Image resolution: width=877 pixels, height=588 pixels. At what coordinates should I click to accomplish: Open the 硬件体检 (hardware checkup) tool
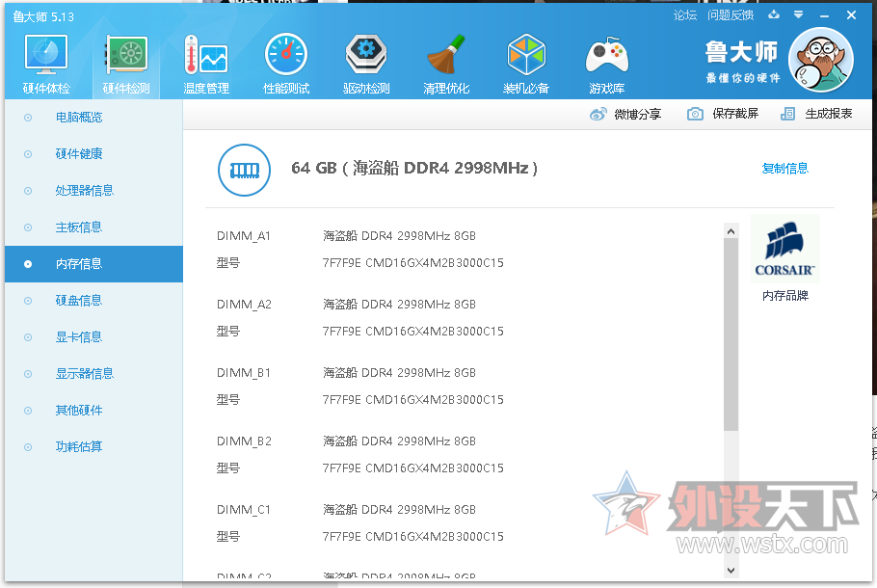pyautogui.click(x=45, y=60)
